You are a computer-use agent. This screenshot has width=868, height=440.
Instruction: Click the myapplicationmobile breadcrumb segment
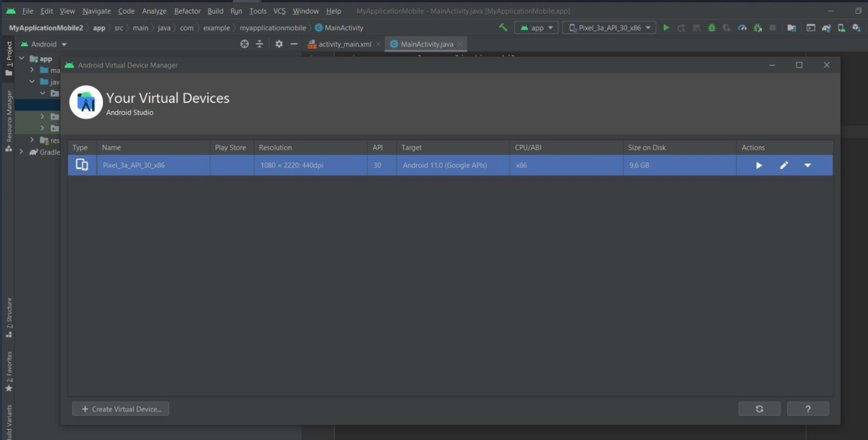(273, 28)
